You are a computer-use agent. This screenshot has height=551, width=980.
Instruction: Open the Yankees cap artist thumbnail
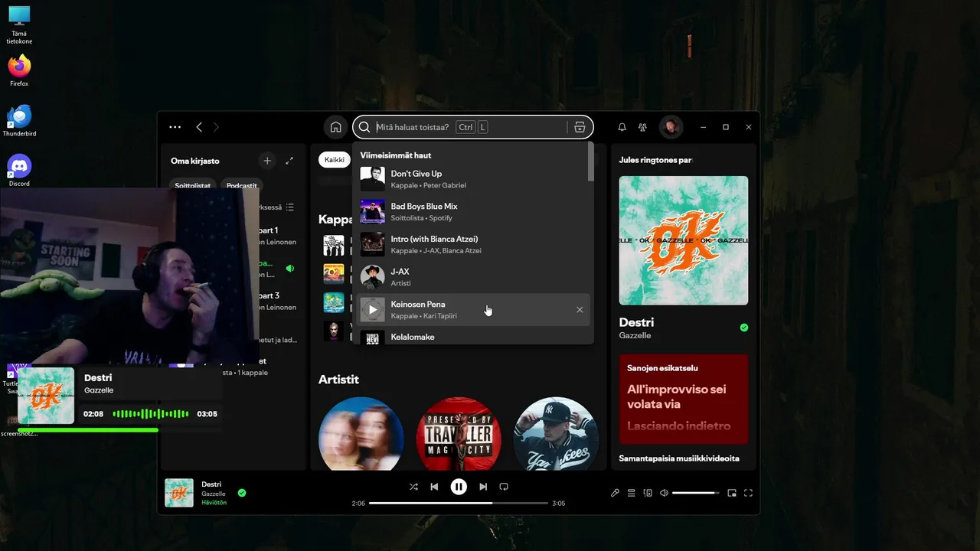pyautogui.click(x=556, y=433)
